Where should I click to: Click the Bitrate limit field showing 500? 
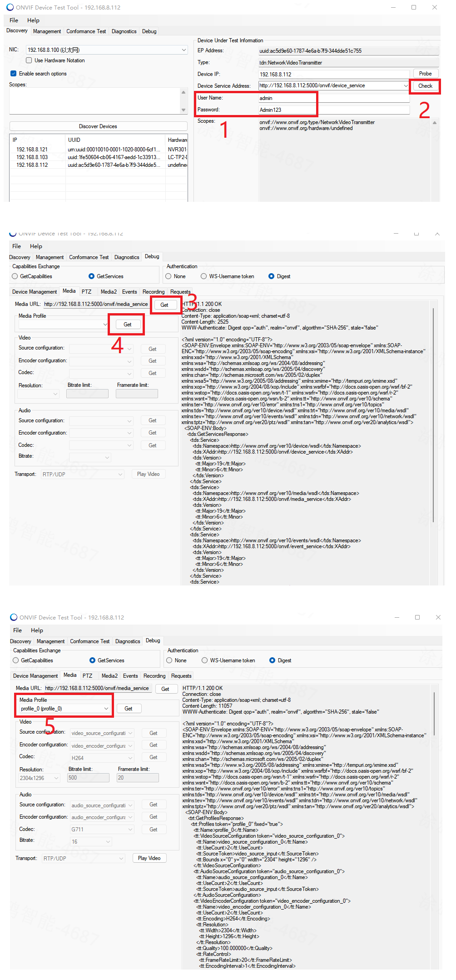coord(89,778)
